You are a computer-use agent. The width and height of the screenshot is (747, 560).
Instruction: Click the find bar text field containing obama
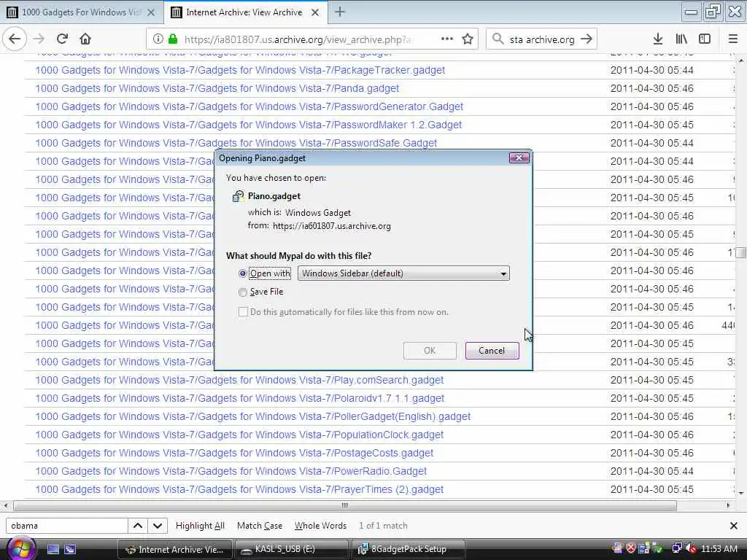tap(66, 526)
